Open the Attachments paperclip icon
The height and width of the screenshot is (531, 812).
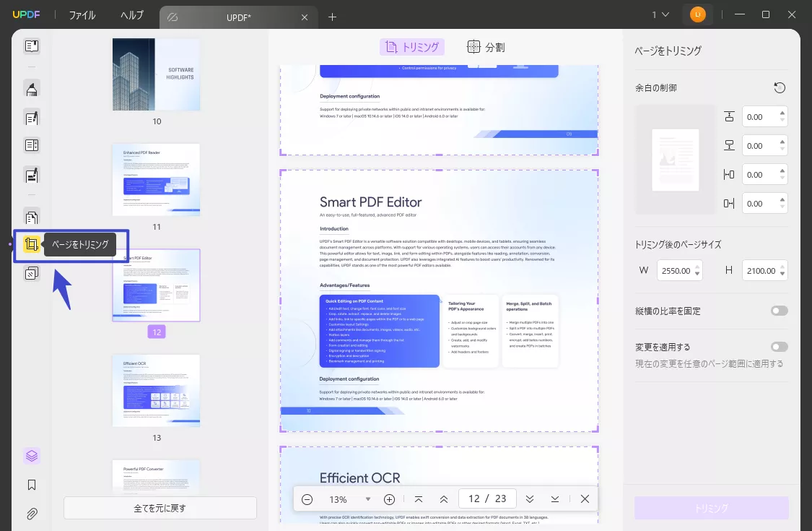click(x=32, y=514)
